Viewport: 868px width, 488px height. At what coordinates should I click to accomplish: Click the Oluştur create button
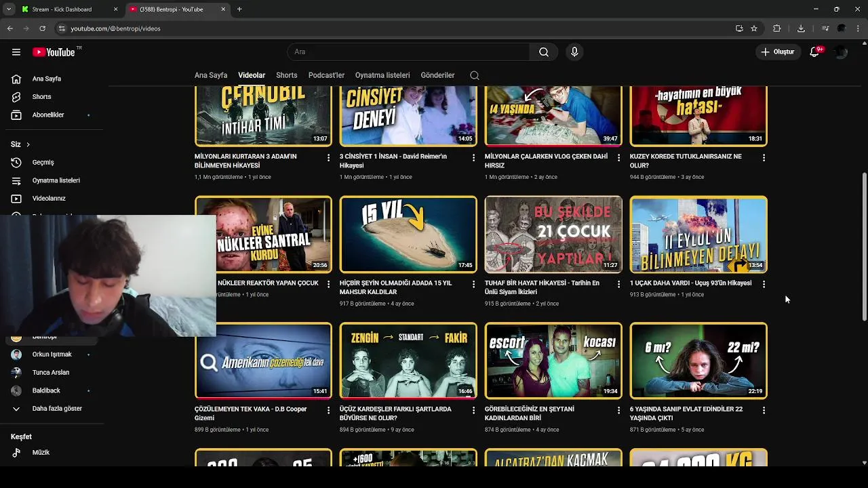[777, 52]
